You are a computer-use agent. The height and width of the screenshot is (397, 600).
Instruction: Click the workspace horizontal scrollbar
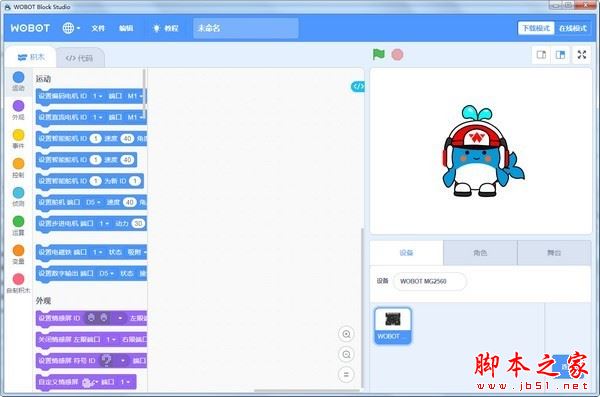pyautogui.click(x=307, y=391)
